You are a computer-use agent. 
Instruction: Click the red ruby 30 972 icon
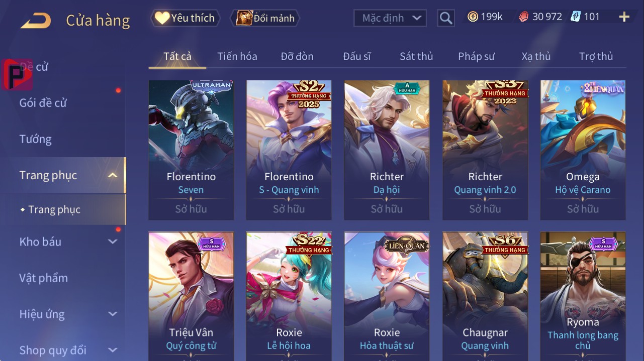click(524, 17)
